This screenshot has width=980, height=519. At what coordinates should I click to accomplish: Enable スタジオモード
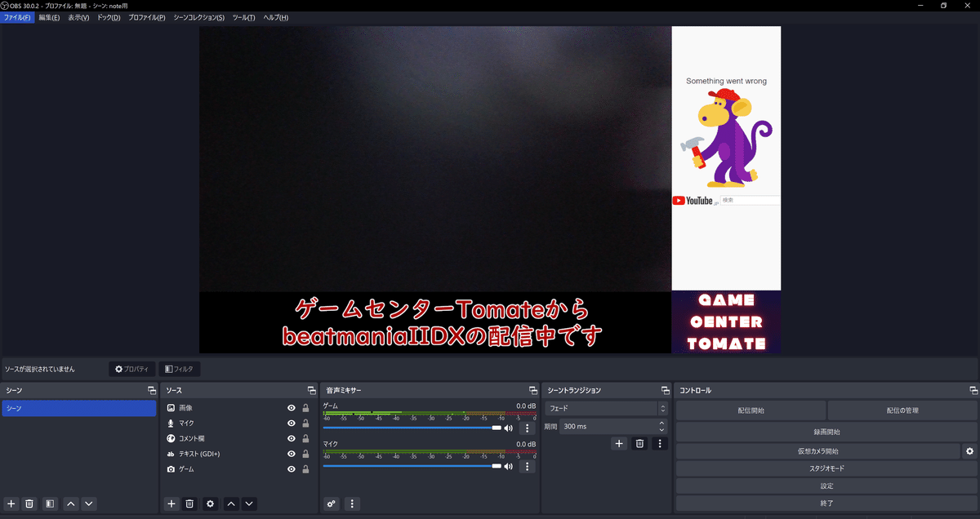[x=826, y=468]
